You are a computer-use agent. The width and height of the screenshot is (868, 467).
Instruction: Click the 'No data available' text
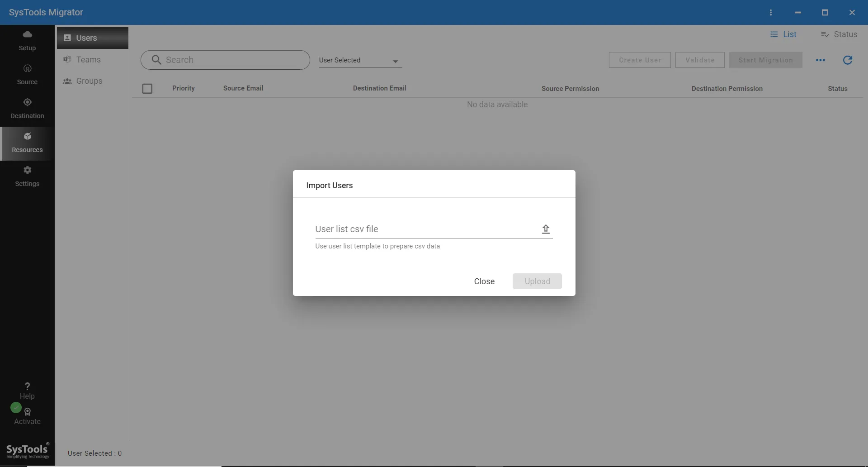point(497,105)
